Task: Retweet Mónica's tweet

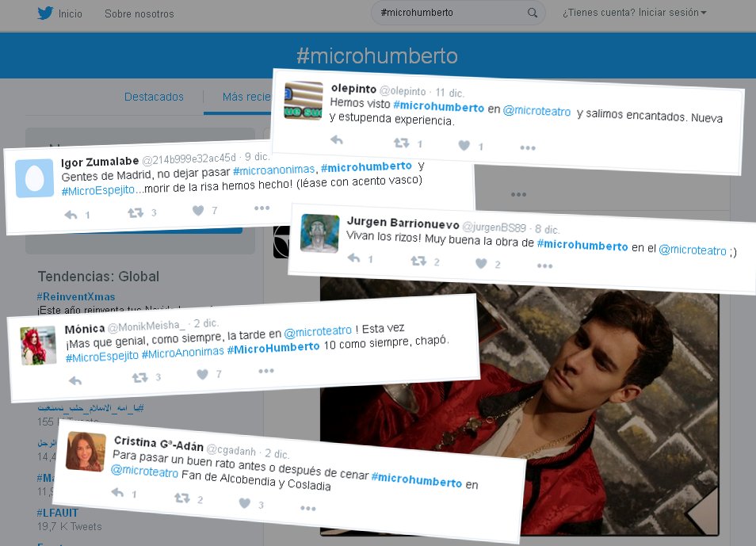Action: pyautogui.click(x=140, y=378)
